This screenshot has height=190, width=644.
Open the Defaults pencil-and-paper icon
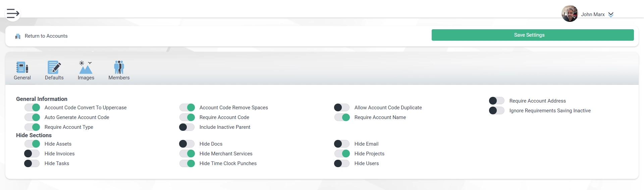(54, 67)
